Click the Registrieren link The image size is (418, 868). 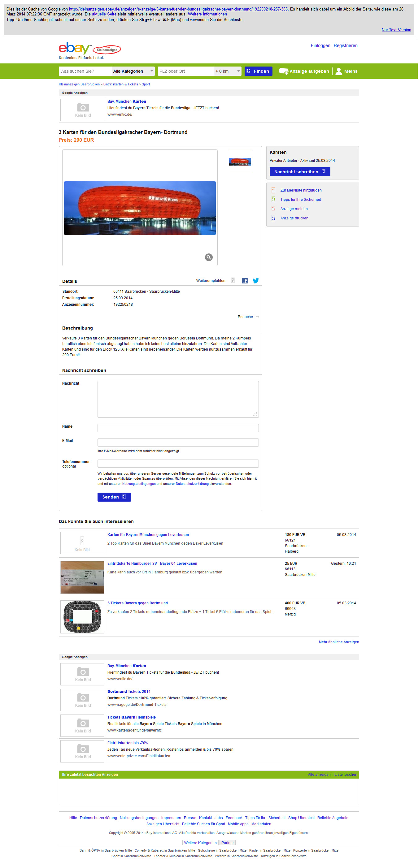click(x=346, y=45)
